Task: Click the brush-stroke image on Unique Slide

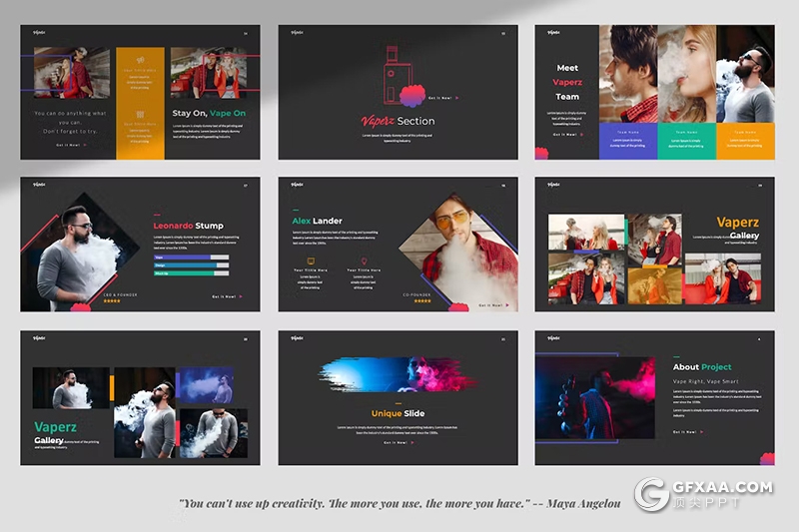Action: point(398,375)
